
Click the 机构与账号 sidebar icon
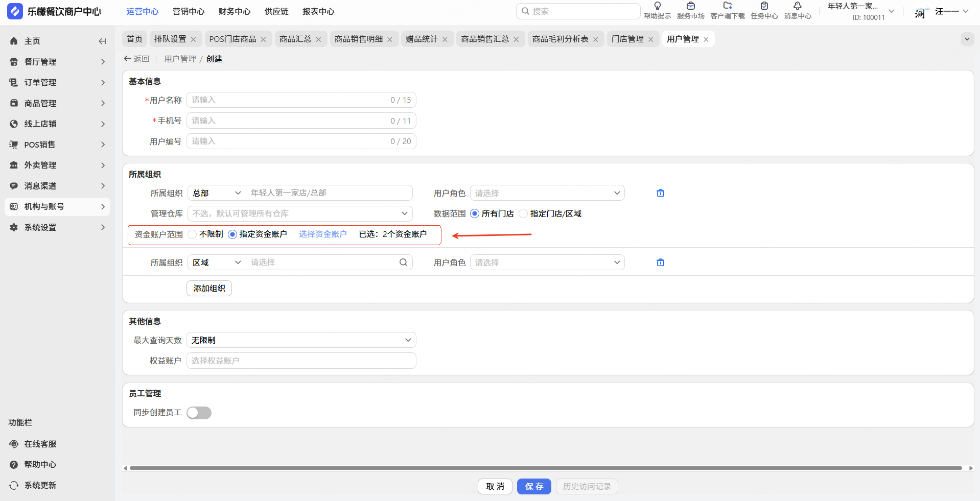pyautogui.click(x=14, y=207)
